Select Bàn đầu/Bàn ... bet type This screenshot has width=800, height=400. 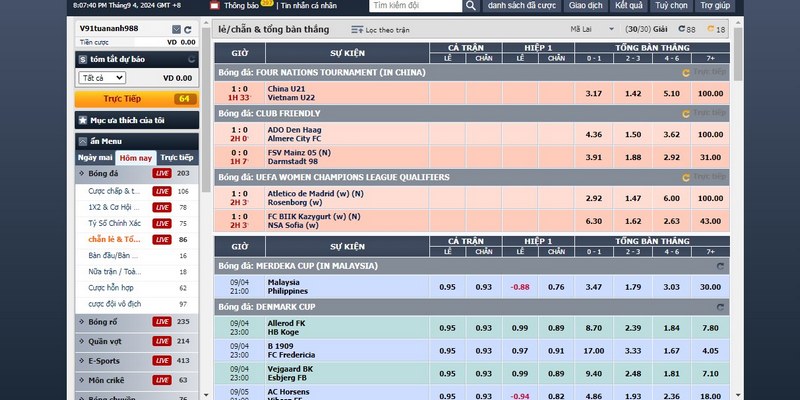pos(113,256)
